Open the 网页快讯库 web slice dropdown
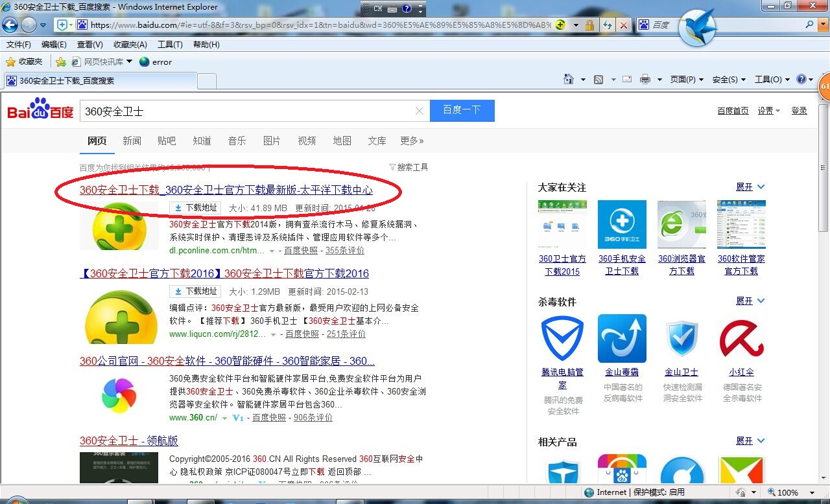Viewport: 830px width, 504px height. click(x=102, y=62)
